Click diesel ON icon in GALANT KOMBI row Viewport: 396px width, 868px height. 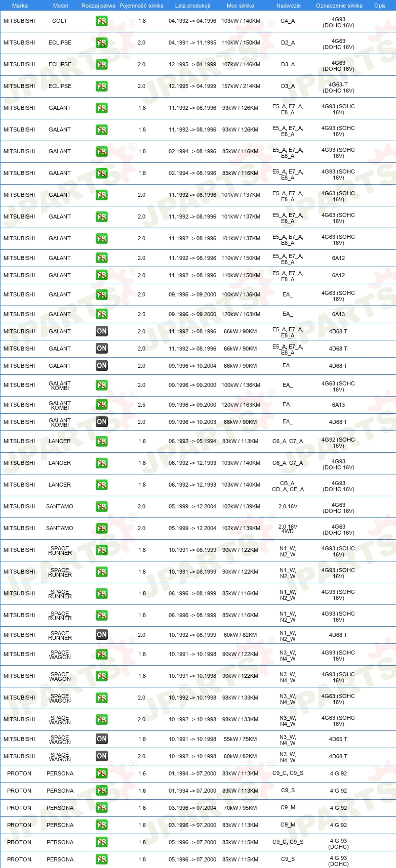[101, 422]
